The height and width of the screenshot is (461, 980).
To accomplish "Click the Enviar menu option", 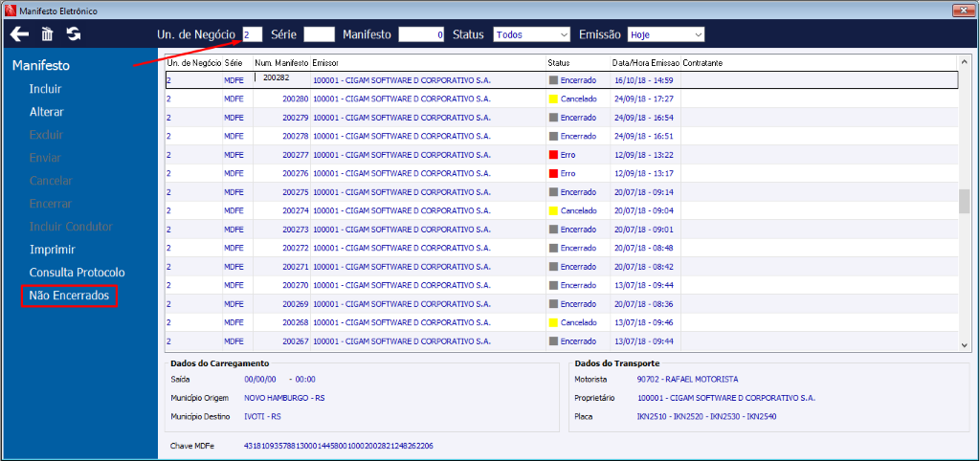I will coord(45,158).
